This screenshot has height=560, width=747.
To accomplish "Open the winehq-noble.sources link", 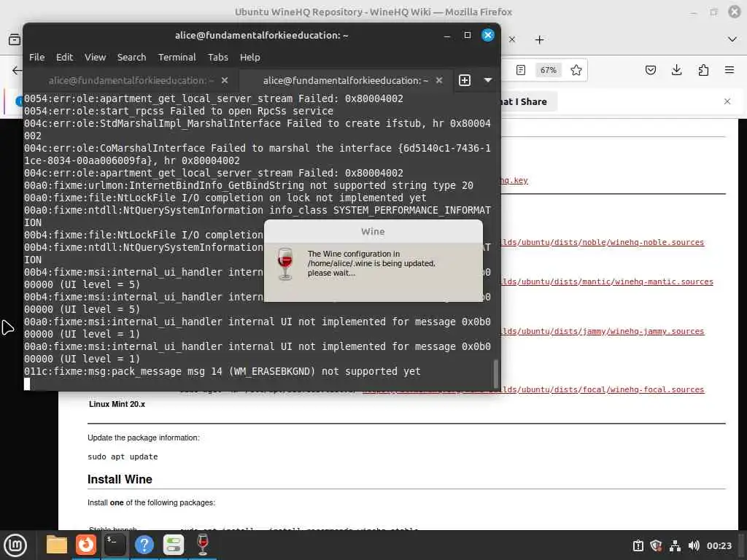I will 603,242.
